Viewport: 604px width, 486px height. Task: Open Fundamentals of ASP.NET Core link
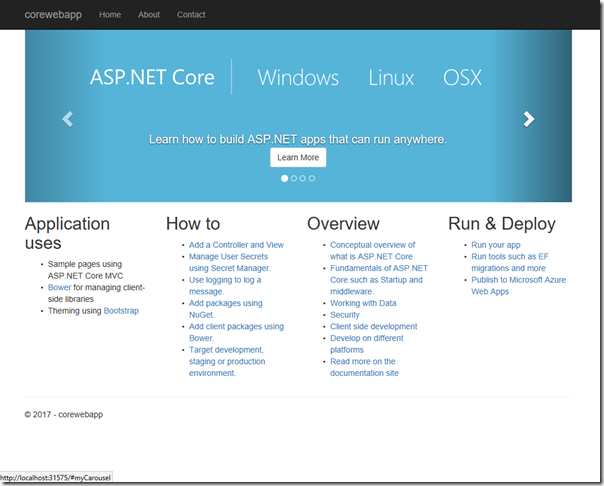[379, 280]
